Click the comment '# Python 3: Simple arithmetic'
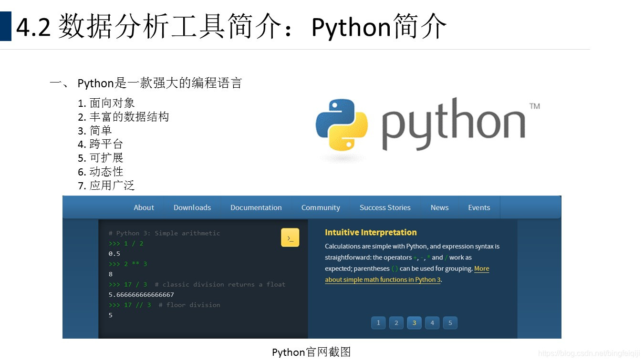The image size is (644, 362). [x=165, y=233]
